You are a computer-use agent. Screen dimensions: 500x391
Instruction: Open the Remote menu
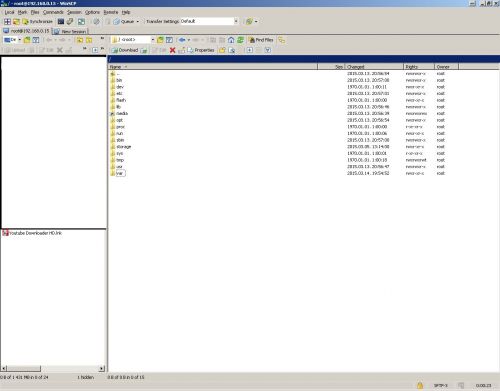pyautogui.click(x=111, y=12)
